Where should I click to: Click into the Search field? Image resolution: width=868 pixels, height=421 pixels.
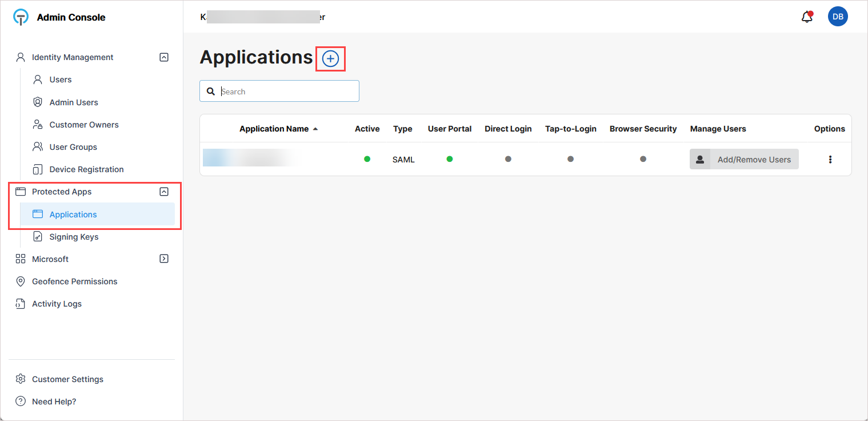pos(286,92)
